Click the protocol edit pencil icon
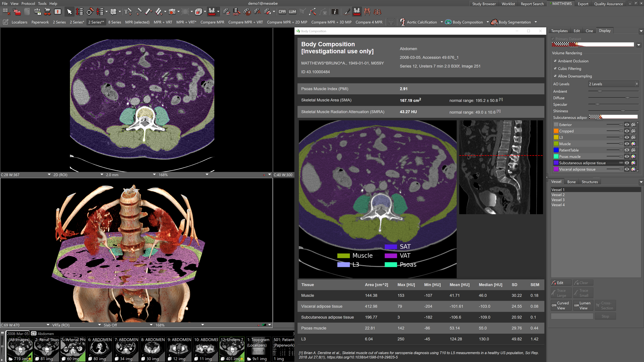The height and width of the screenshot is (362, 644). [6, 22]
